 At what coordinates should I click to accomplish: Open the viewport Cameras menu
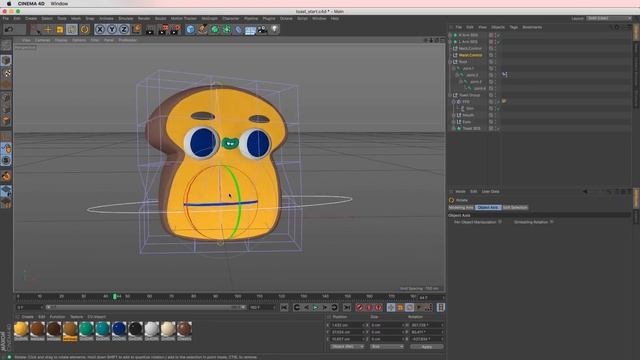[42, 40]
